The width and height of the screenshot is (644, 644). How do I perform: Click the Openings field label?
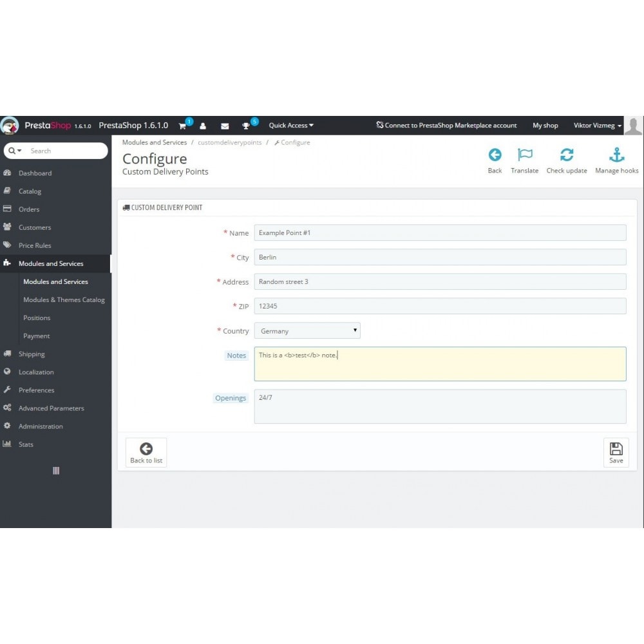pos(231,398)
